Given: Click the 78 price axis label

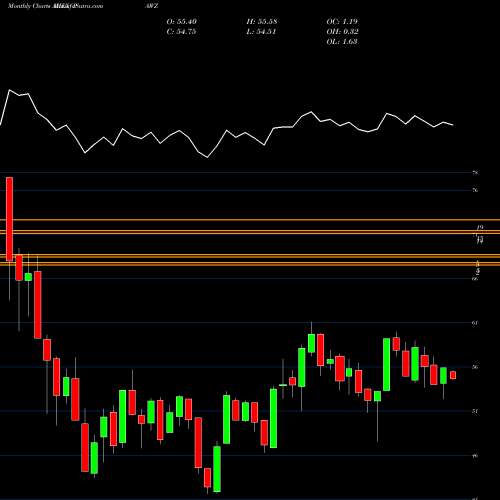Looking at the screenshot, I should (475, 173).
